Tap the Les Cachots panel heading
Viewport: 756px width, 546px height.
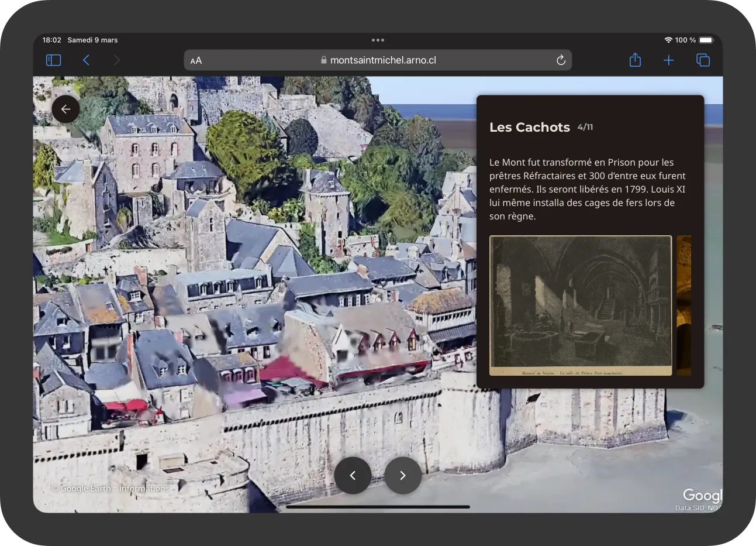[x=529, y=128]
